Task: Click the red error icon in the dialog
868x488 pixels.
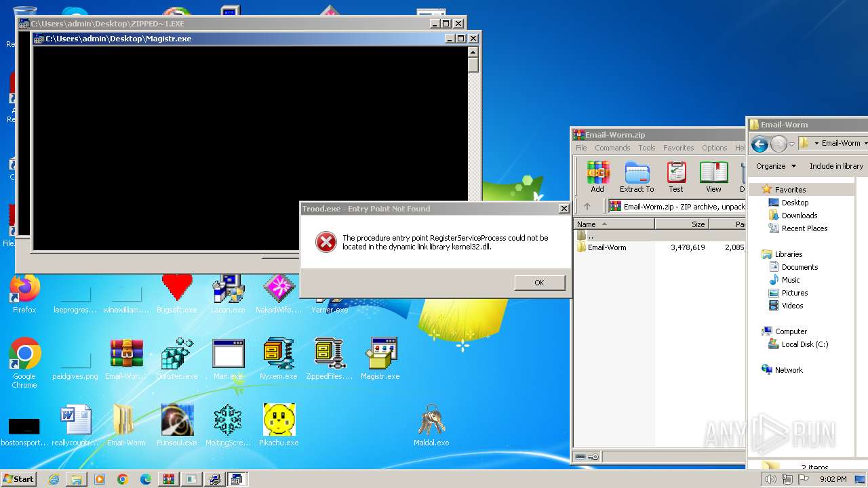Action: [326, 242]
